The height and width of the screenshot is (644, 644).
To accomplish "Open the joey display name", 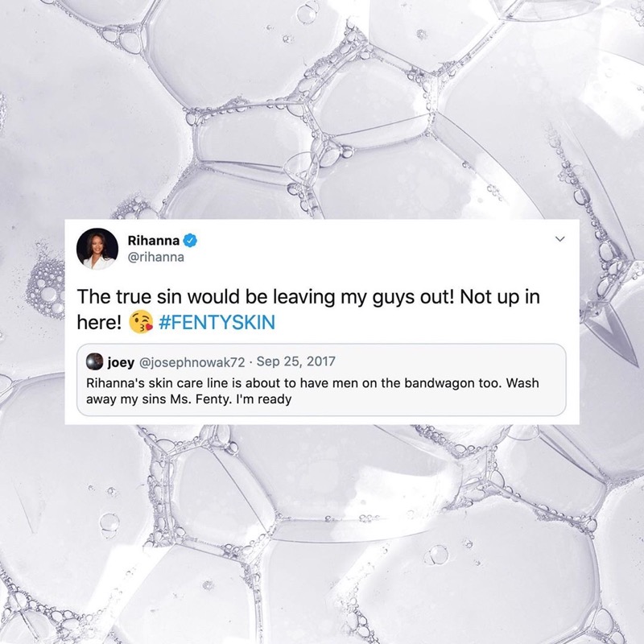I will click(x=121, y=362).
